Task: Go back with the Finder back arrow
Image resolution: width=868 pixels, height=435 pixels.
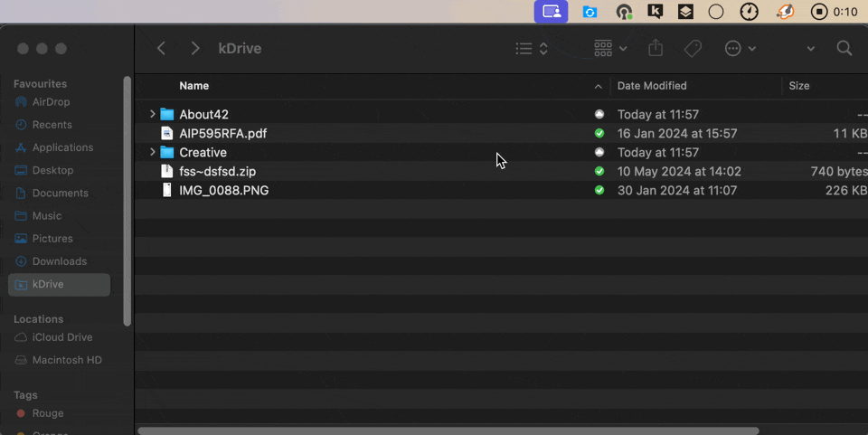Action: (x=161, y=48)
